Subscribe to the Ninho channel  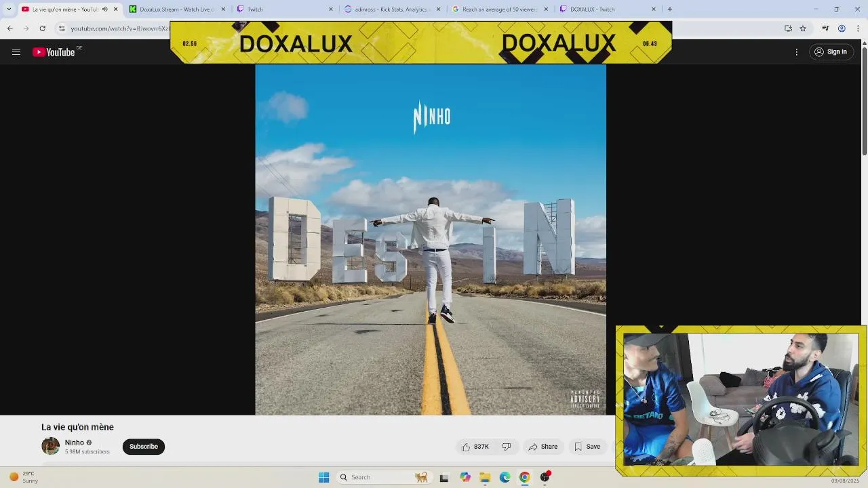(x=144, y=447)
